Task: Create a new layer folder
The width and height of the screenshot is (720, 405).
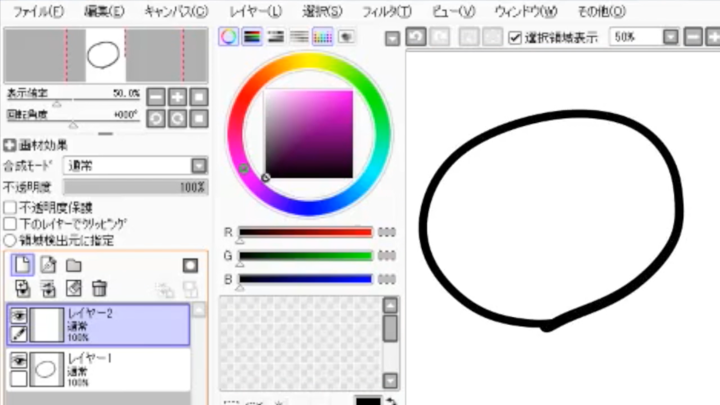Action: click(x=73, y=265)
